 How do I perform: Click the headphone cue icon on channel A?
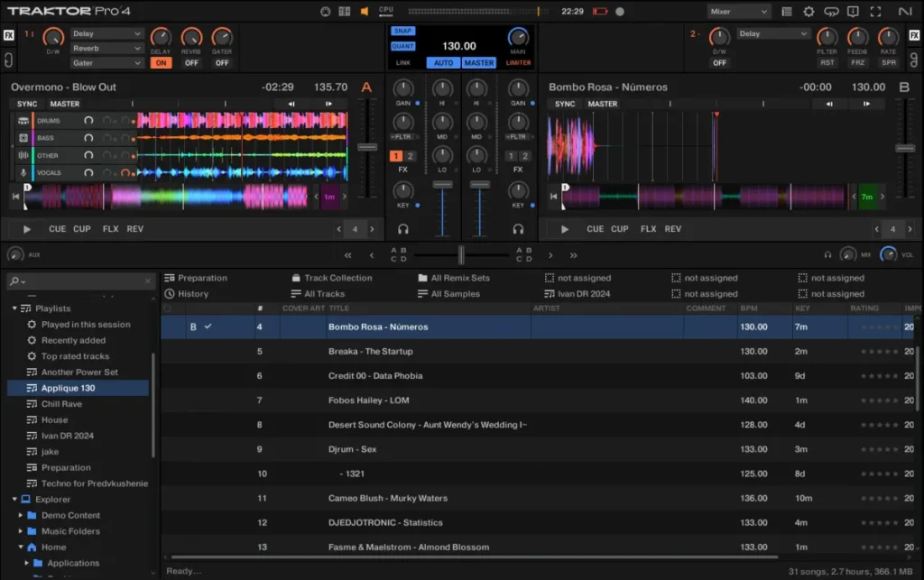pyautogui.click(x=403, y=229)
